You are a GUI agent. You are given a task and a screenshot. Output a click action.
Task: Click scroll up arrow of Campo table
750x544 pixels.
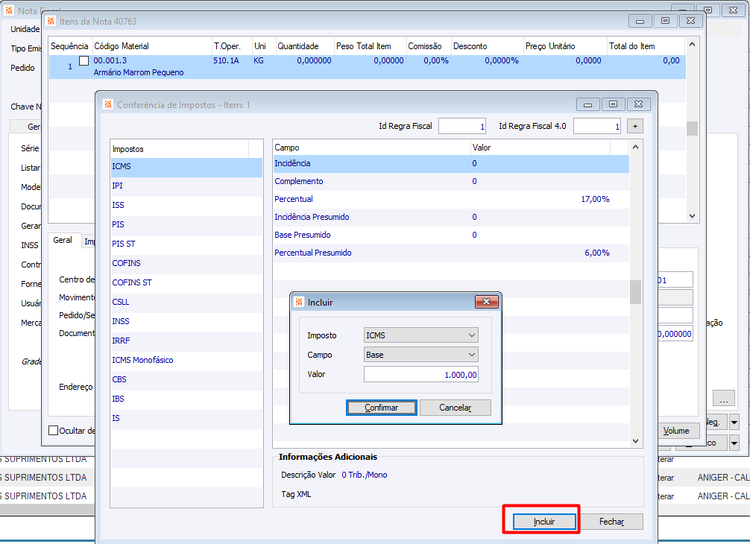coord(635,147)
